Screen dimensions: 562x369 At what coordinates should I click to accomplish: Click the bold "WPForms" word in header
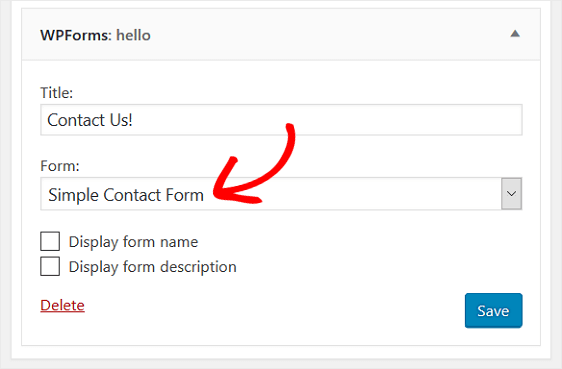point(73,35)
